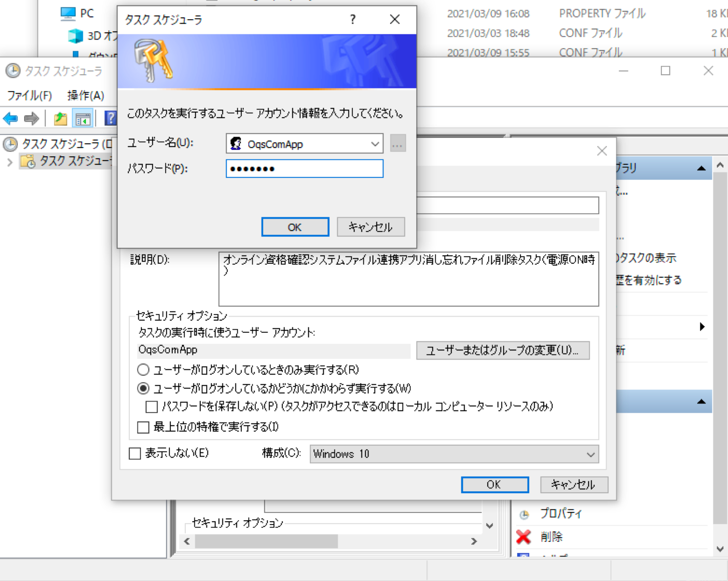Toggle the show/hide console tree toolbar icon

click(x=82, y=118)
